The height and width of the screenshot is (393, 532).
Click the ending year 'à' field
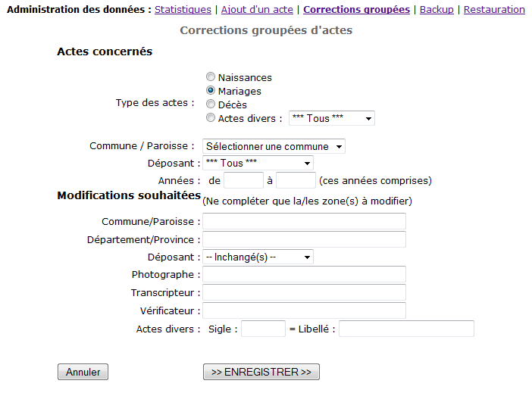tap(296, 180)
